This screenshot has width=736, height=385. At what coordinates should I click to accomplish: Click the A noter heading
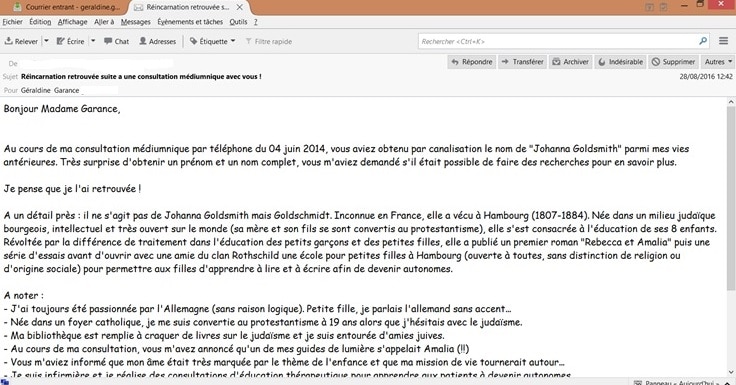[x=23, y=295]
